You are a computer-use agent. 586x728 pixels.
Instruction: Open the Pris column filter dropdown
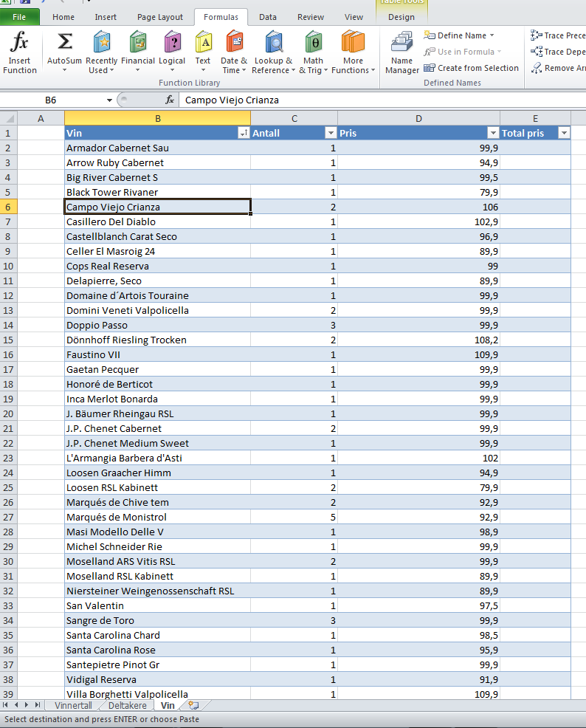(493, 133)
